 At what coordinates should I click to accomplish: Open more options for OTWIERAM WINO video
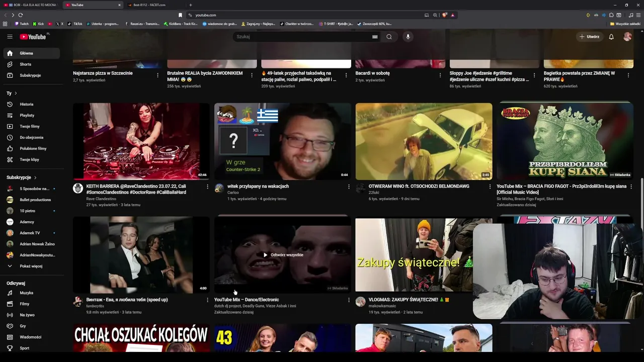tap(490, 187)
